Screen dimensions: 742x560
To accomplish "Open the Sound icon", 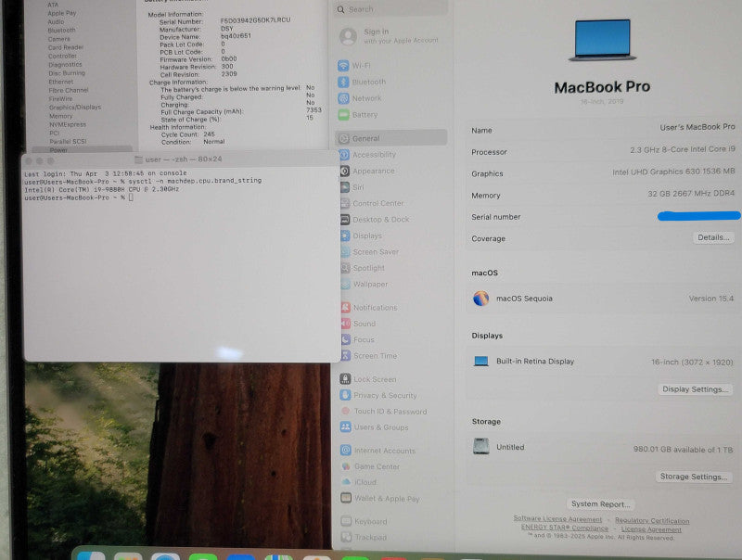I will pyautogui.click(x=346, y=324).
